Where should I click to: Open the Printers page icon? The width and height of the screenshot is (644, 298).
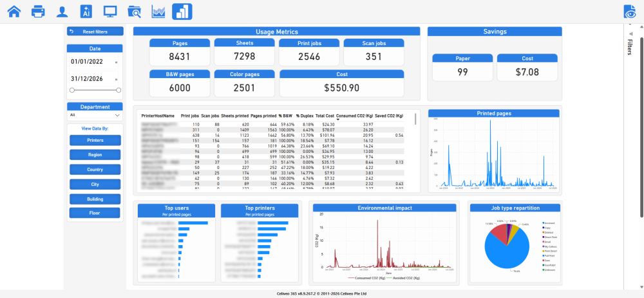tap(38, 12)
